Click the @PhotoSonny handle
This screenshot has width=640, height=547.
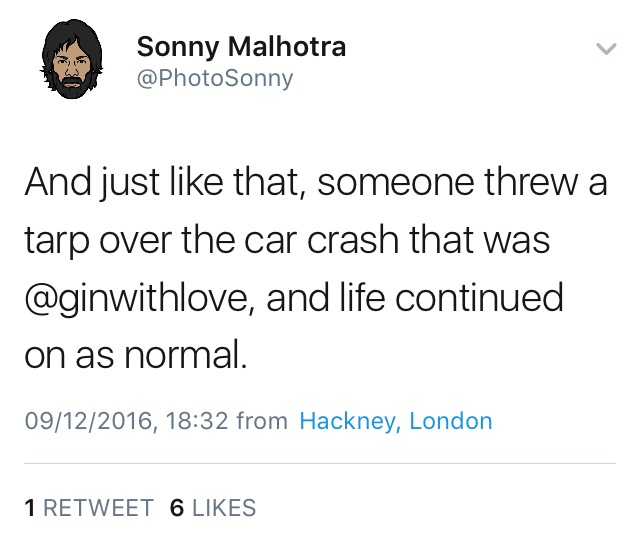[214, 77]
